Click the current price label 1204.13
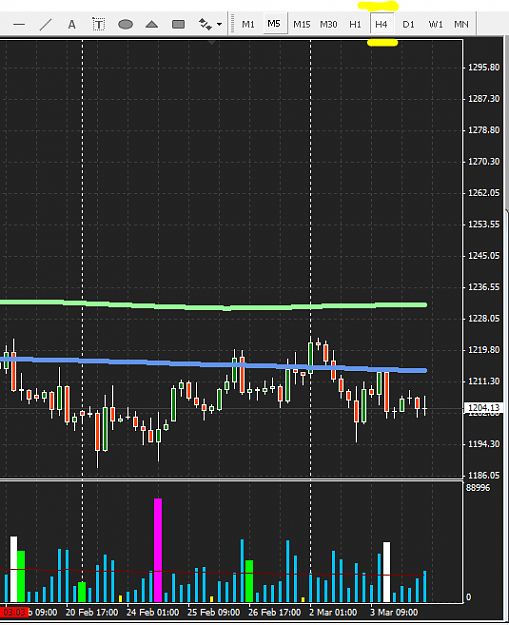The height and width of the screenshot is (625, 509). [x=483, y=408]
